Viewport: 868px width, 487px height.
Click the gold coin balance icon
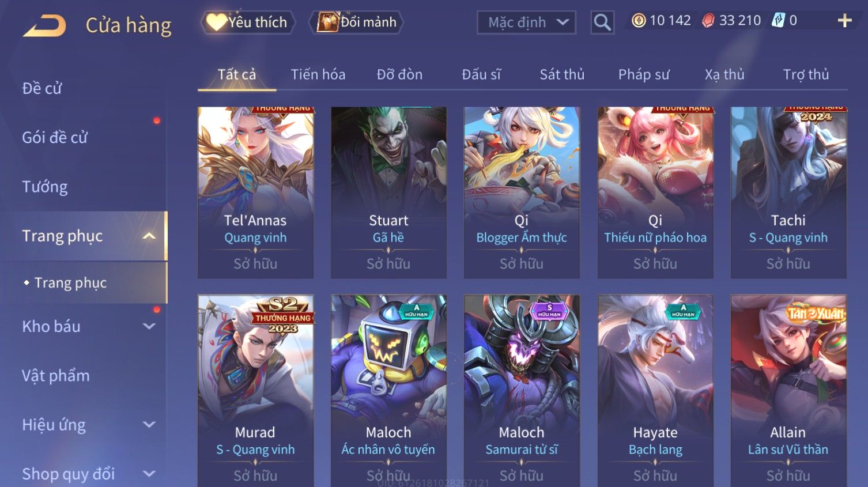tap(639, 21)
